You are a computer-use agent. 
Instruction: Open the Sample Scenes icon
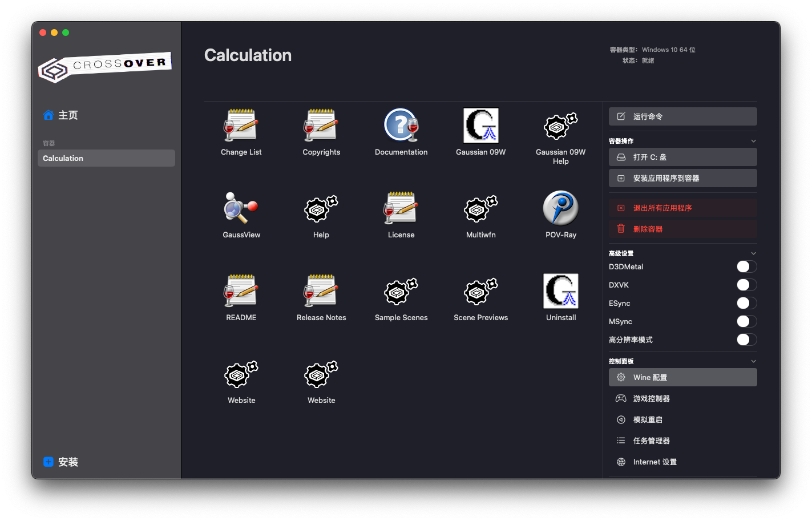(x=401, y=291)
